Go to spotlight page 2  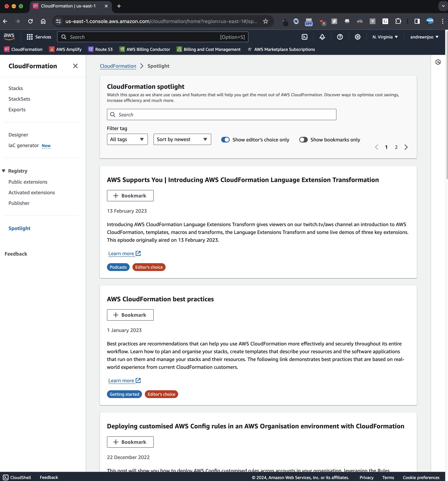396,147
